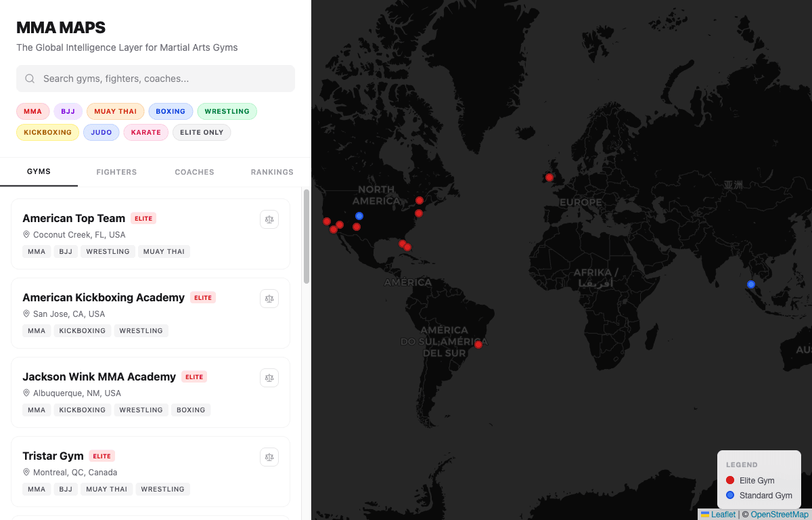
Task: Click the OpenStreetMap attribution link
Action: click(x=779, y=514)
